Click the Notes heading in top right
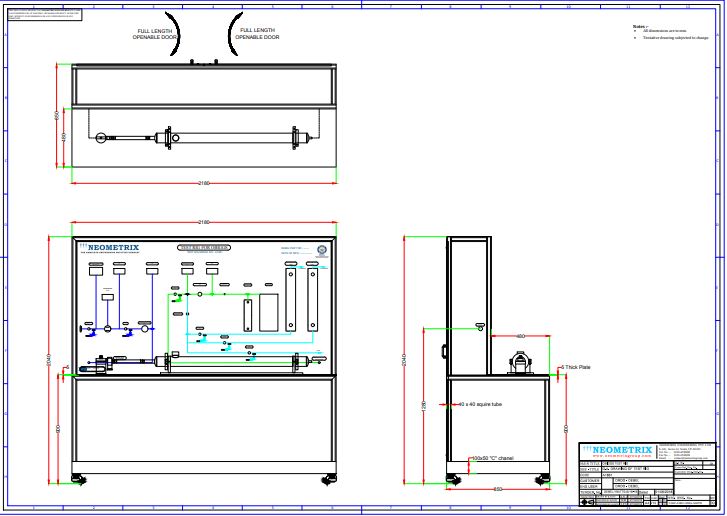 (x=641, y=26)
